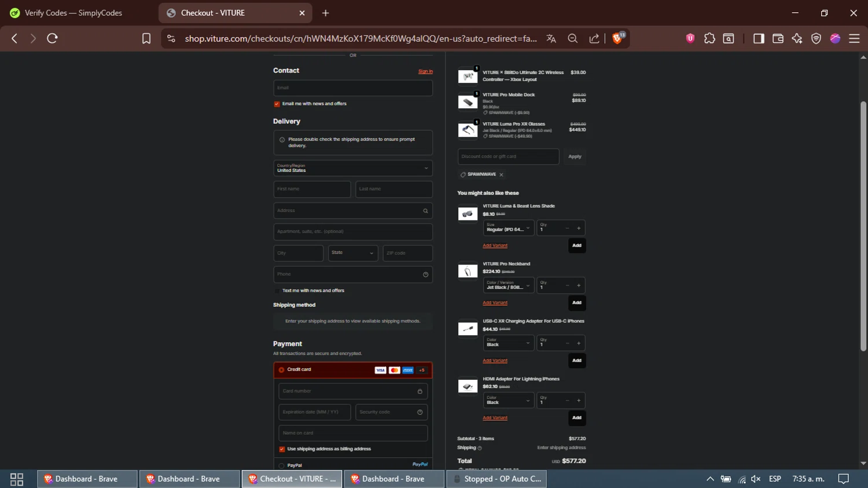Screen dimensions: 868x488
Task: Click the address search magnifier icon
Action: click(425, 211)
